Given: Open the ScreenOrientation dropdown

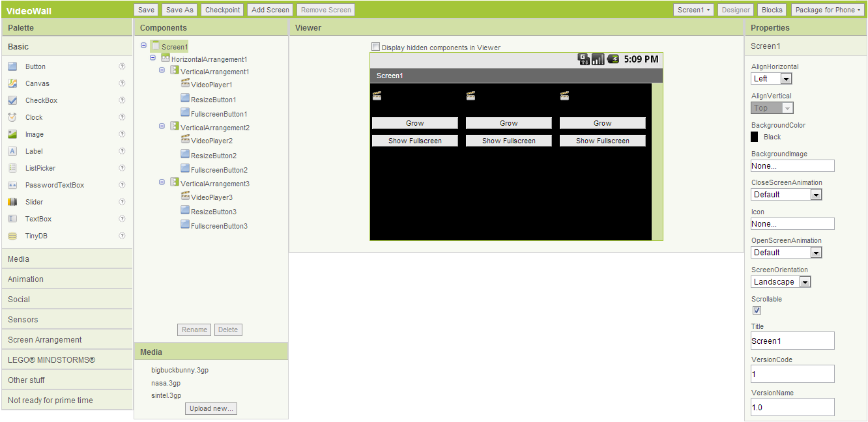Looking at the screenshot, I should [781, 282].
